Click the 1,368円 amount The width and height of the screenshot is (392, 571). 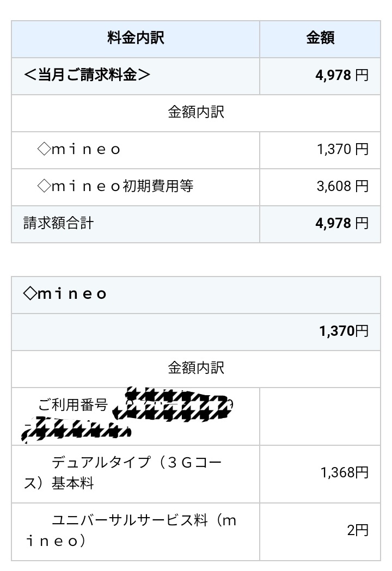coord(345,472)
